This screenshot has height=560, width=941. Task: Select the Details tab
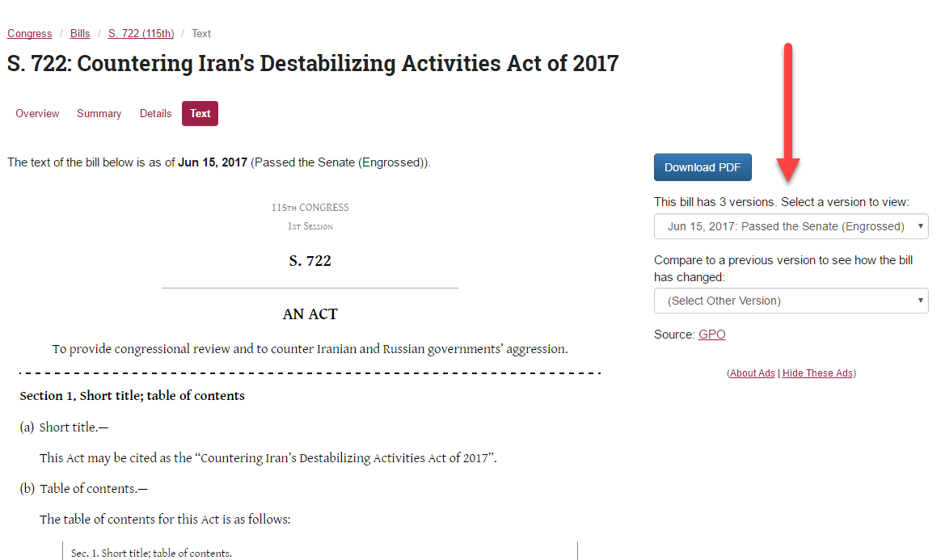tap(155, 114)
